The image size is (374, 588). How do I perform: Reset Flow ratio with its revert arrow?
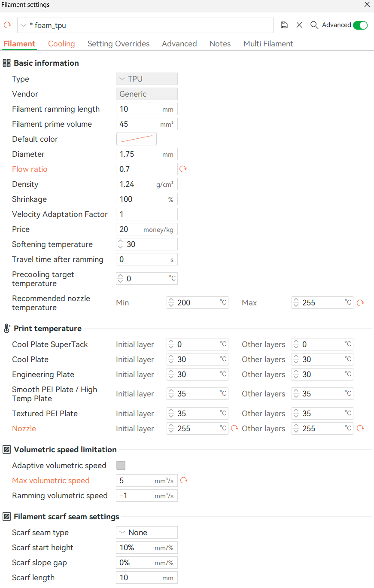tap(183, 169)
